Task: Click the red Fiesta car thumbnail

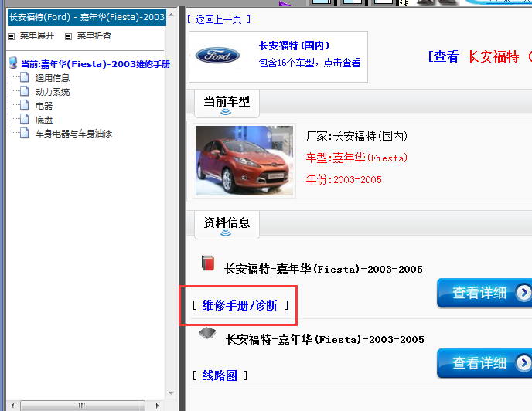Action: 244,160
